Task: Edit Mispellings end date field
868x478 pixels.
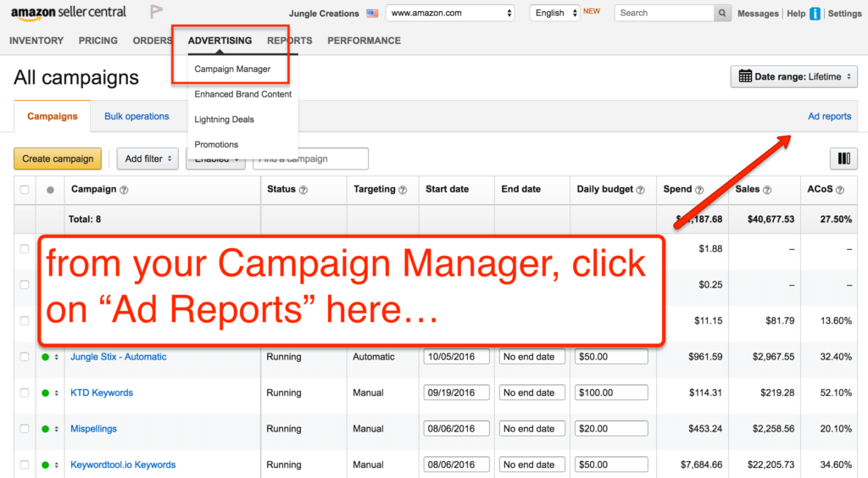Action: [x=532, y=429]
